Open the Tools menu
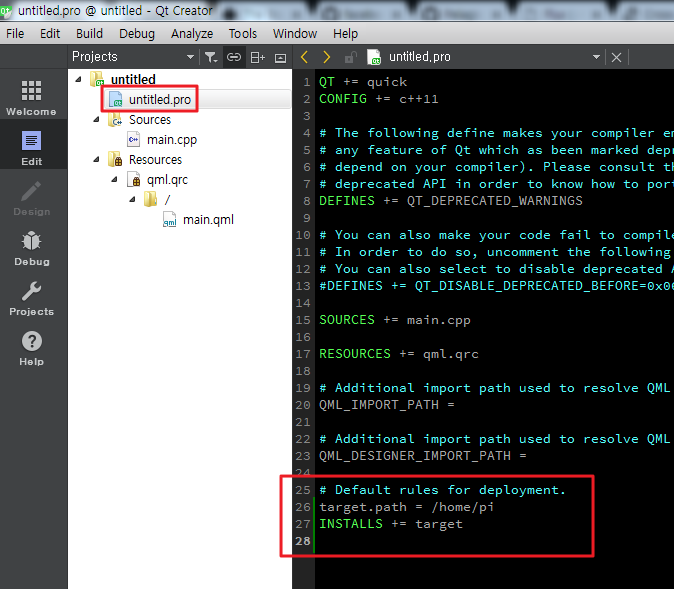 click(x=242, y=33)
